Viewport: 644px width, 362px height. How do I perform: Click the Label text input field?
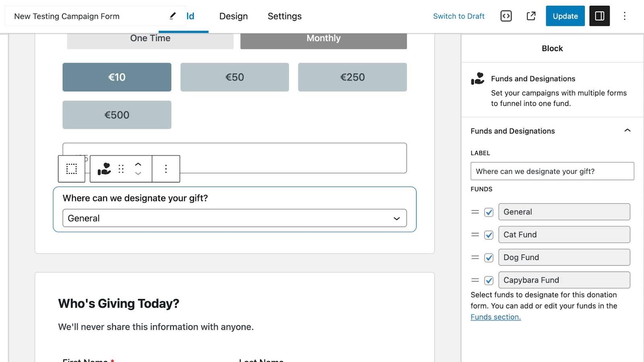point(552,171)
